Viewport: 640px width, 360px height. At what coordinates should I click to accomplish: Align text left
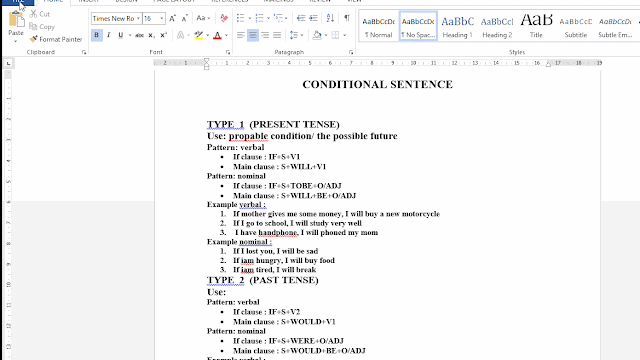pos(240,36)
